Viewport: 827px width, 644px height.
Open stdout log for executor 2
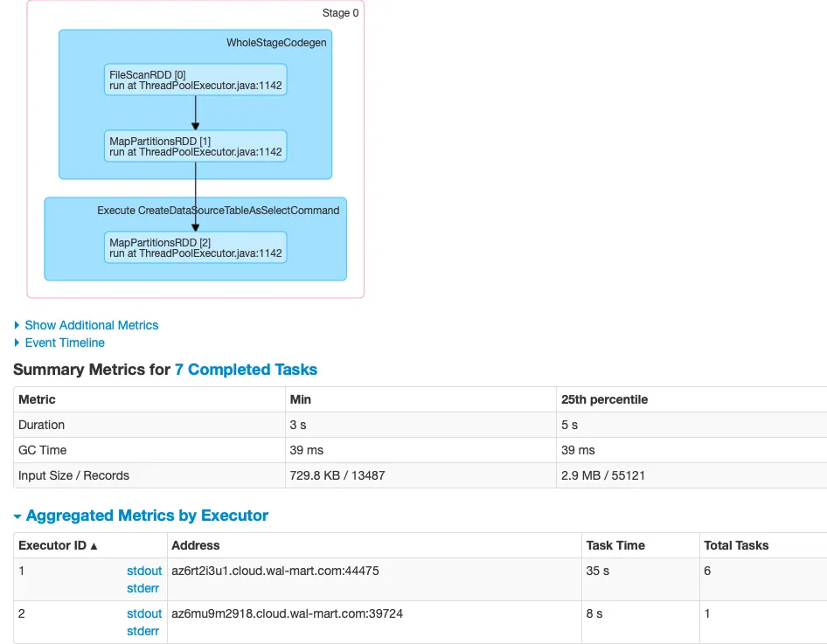click(x=144, y=613)
